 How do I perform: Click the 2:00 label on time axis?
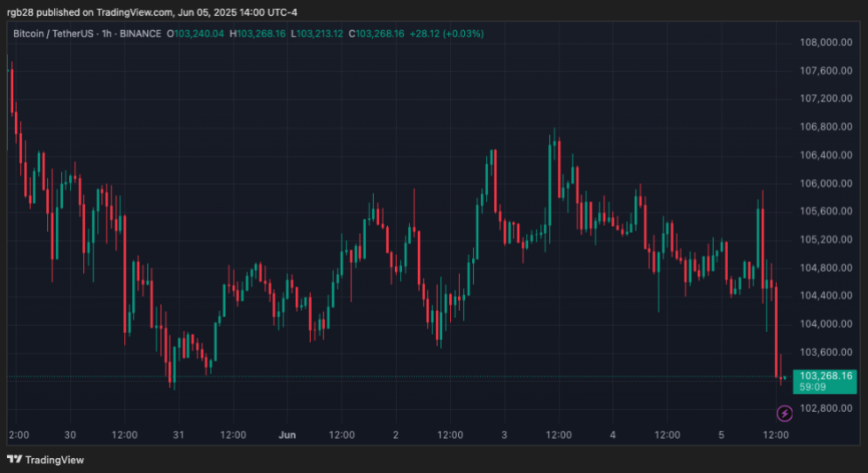[x=19, y=435]
